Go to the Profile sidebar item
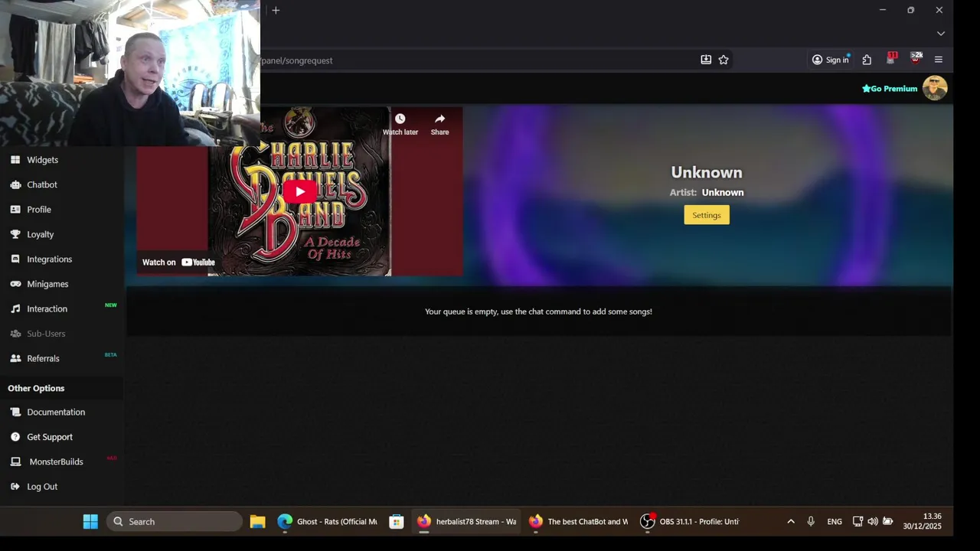Image resolution: width=980 pixels, height=551 pixels. click(x=39, y=210)
